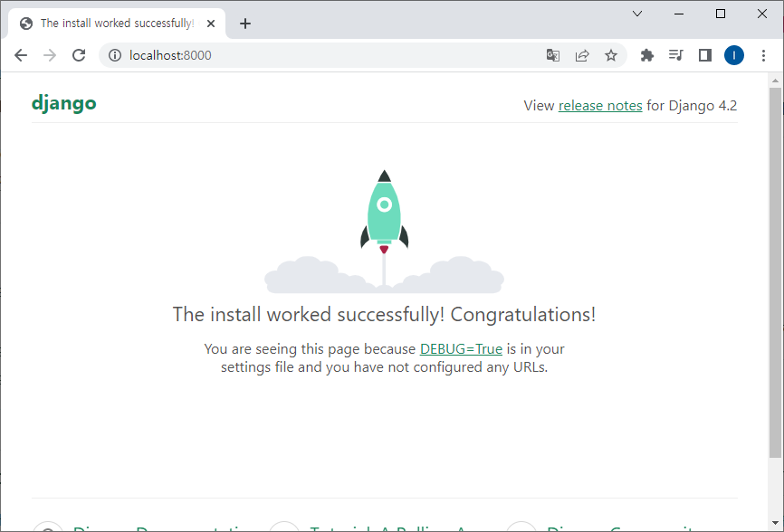Open the Google Translate page icon
Image resolution: width=784 pixels, height=532 pixels.
(552, 55)
